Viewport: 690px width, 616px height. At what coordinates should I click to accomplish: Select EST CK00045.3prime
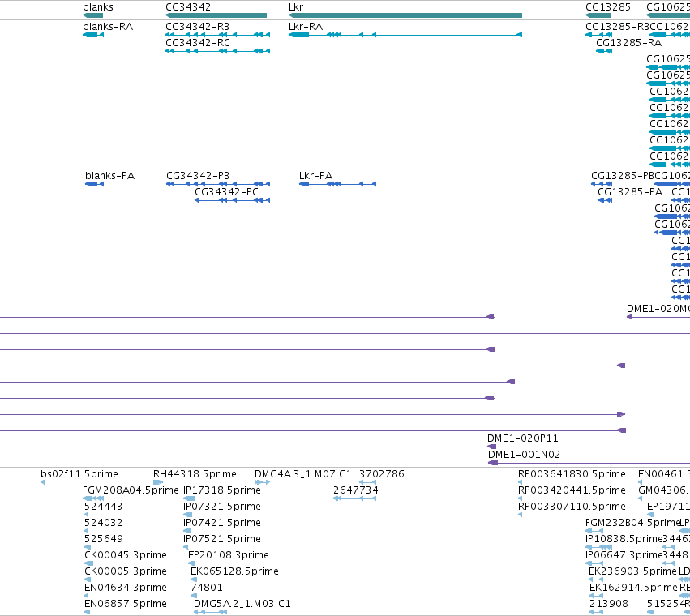pos(89,563)
